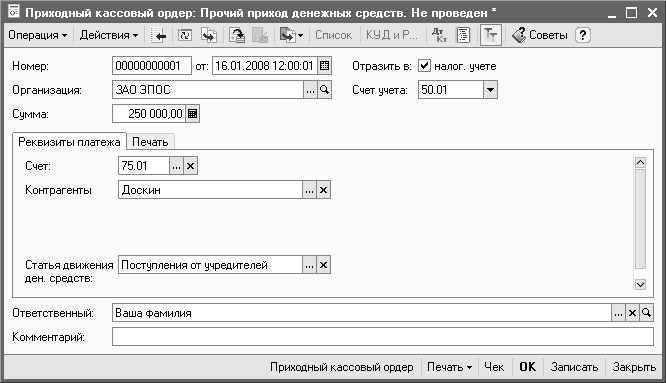Open the Действия dropdown menu
The height and width of the screenshot is (383, 666).
point(109,35)
